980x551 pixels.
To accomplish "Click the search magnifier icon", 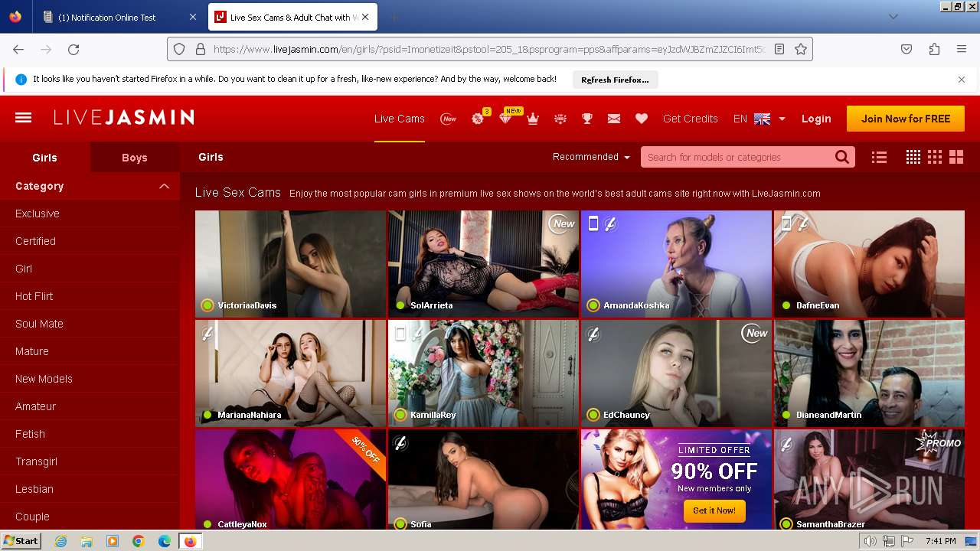I will (x=842, y=157).
